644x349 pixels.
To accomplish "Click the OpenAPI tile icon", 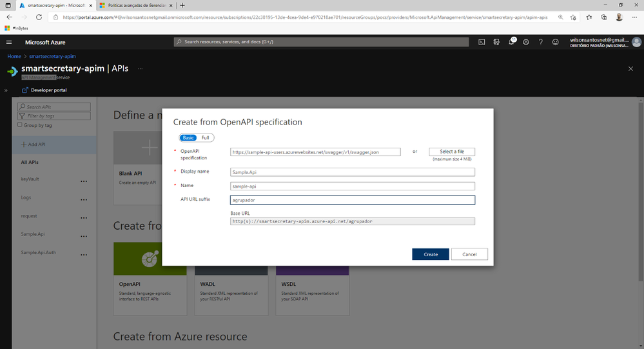I will (x=150, y=259).
